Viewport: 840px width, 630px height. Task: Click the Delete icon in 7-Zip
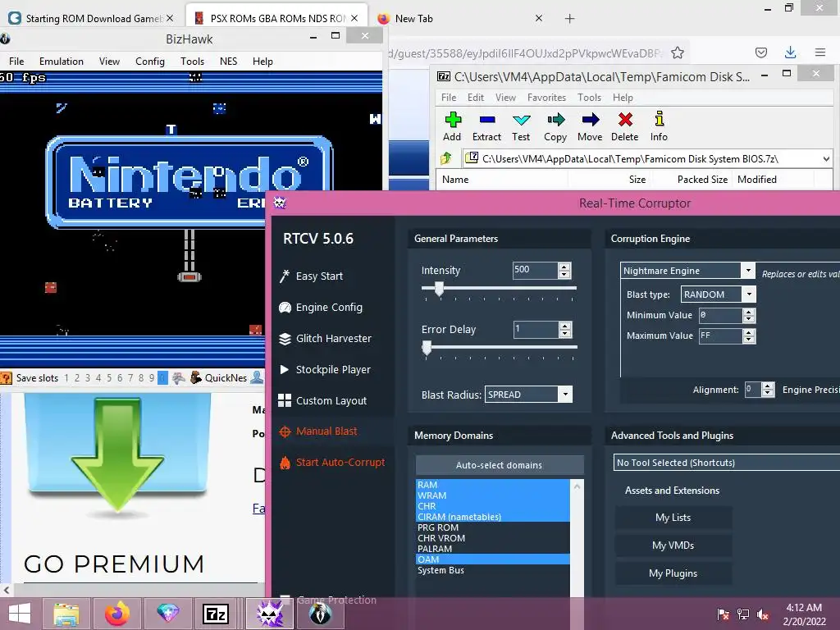(x=624, y=120)
